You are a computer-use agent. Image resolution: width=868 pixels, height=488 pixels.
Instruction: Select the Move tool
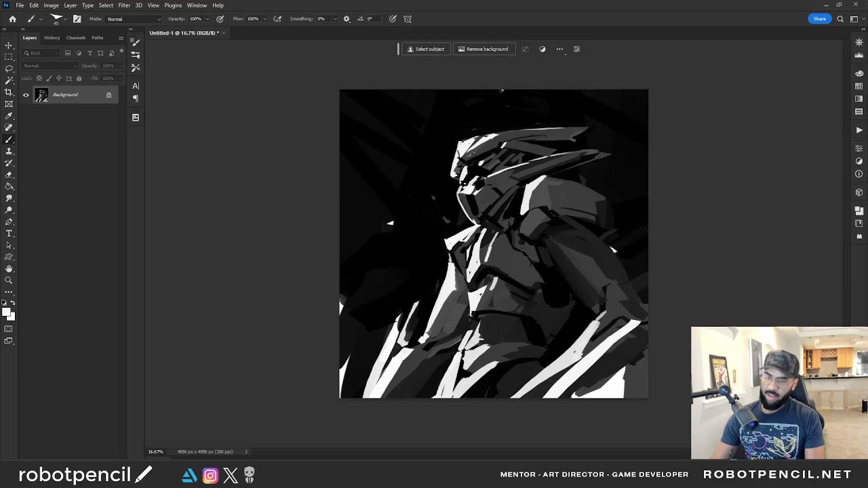[9, 45]
